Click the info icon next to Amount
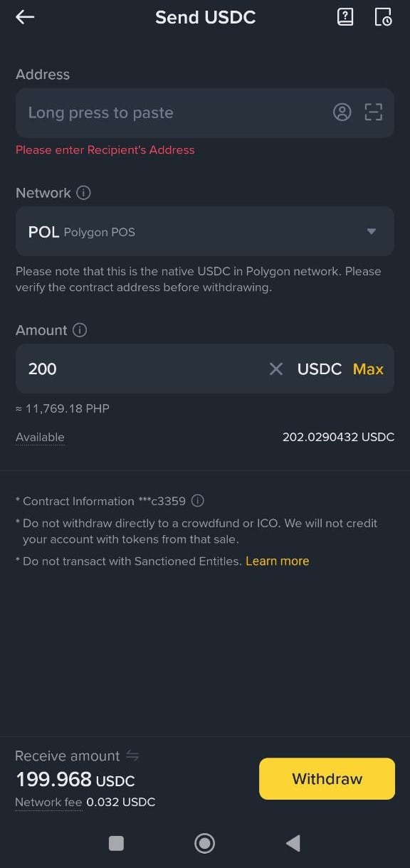 click(x=79, y=330)
